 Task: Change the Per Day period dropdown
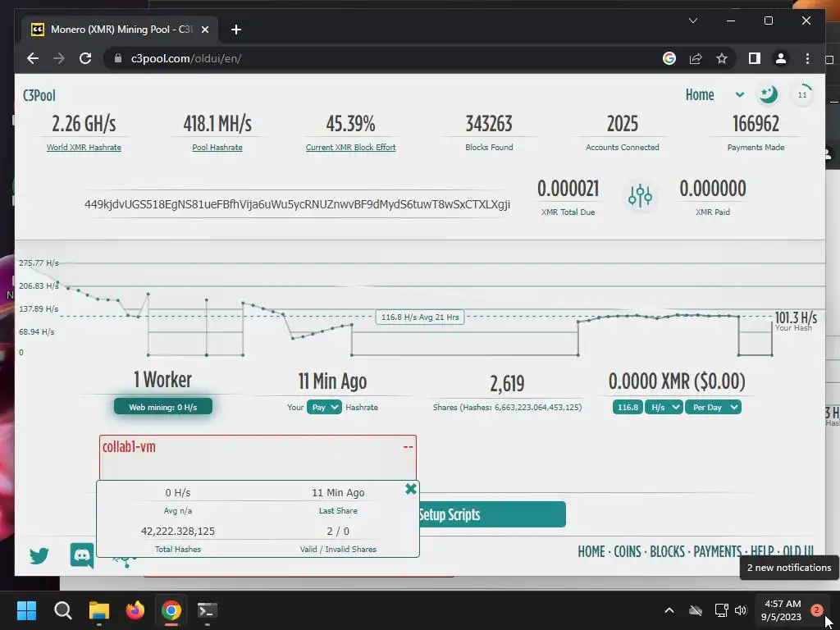coord(713,407)
